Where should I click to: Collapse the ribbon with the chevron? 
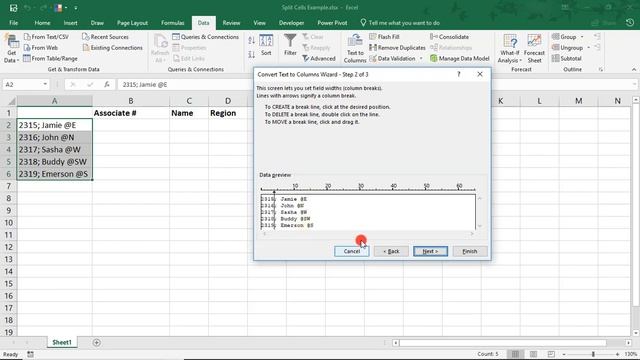tap(634, 70)
